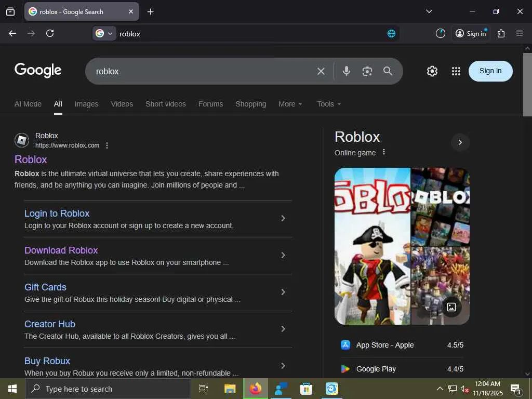
Task: Switch to the Images tab
Action: (87, 104)
